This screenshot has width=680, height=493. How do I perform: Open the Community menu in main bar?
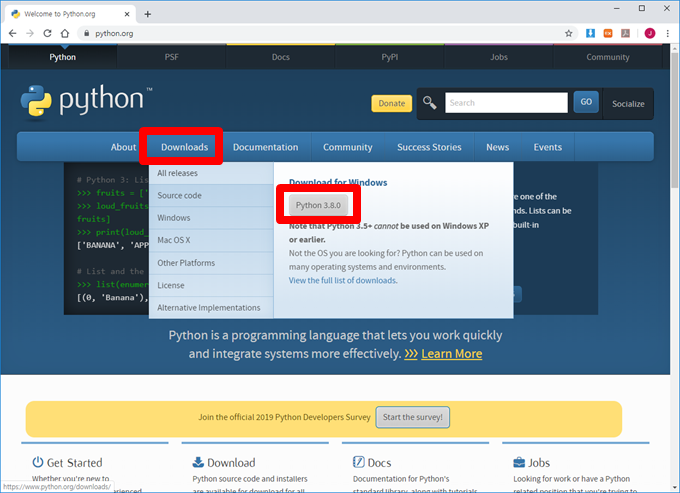[x=348, y=147]
